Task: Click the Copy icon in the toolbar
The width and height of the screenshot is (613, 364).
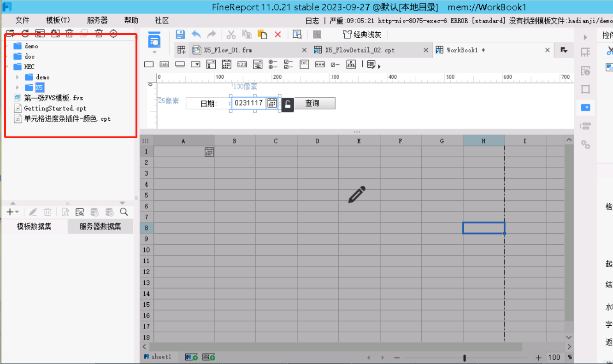Action: click(247, 35)
